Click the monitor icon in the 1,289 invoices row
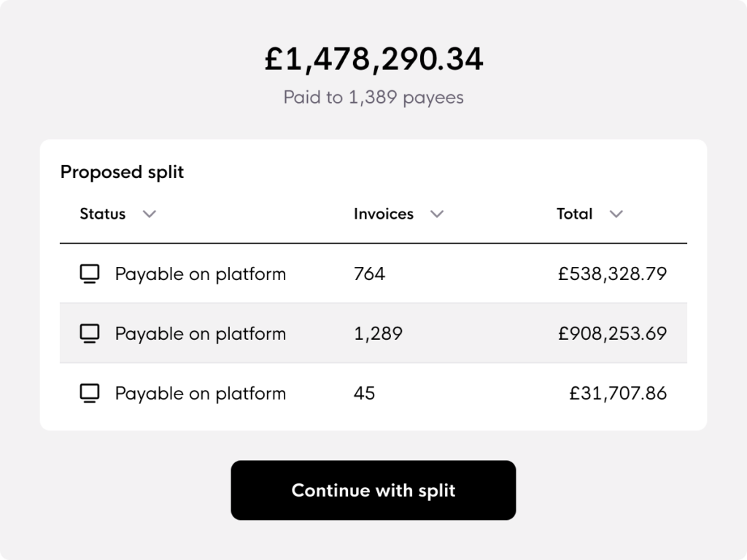Image resolution: width=747 pixels, height=560 pixels. 90,333
